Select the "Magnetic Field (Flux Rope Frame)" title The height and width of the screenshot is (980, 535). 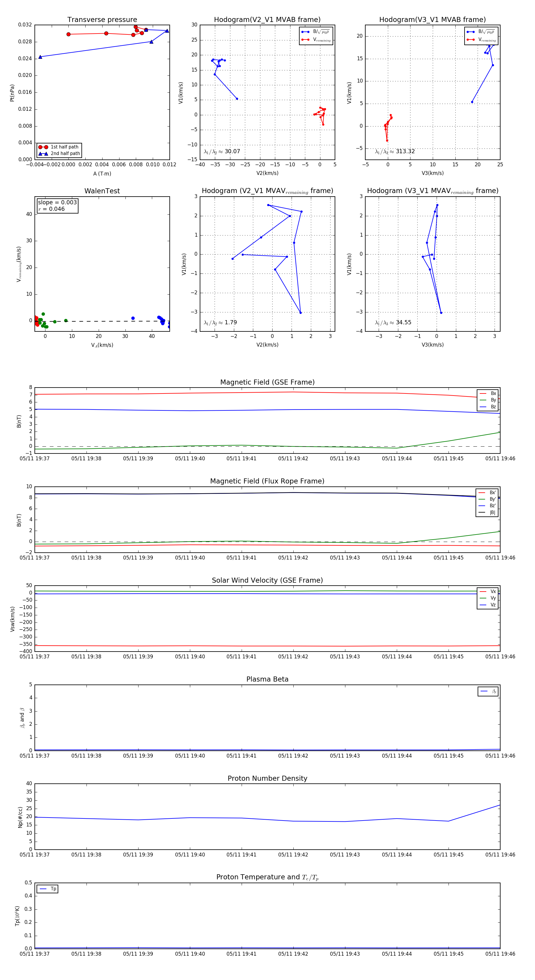tap(267, 481)
